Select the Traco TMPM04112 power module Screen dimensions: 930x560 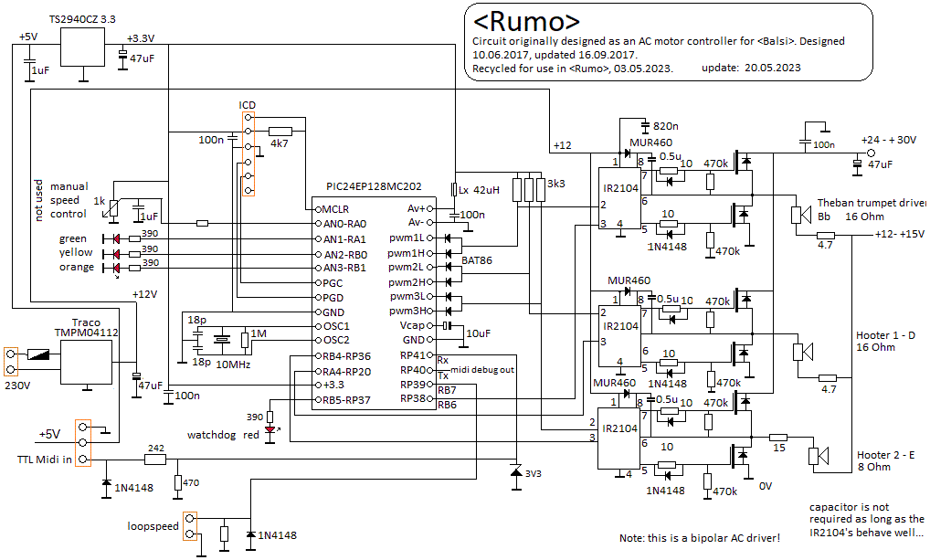tap(87, 362)
